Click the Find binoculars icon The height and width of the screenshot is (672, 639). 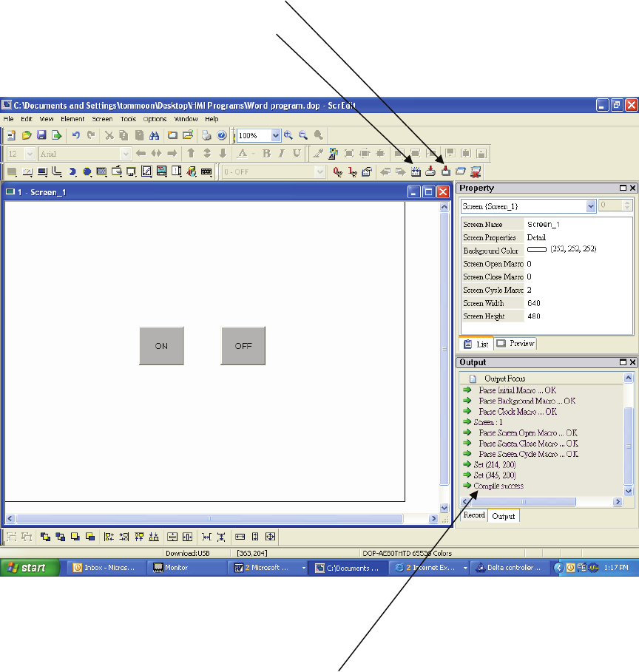coord(155,135)
